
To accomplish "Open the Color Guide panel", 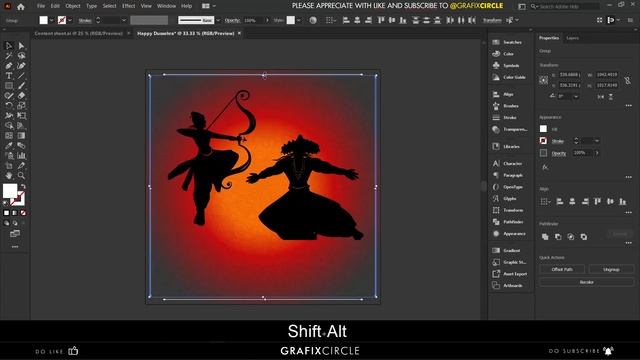I will tap(509, 77).
